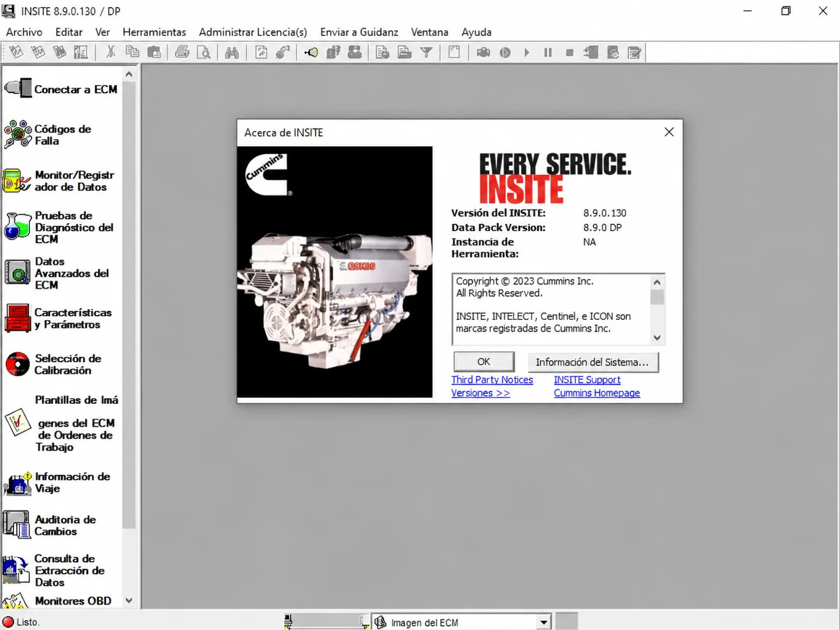This screenshot has height=630, width=840.
Task: Click OK in the Acerca de INSITE dialog
Action: point(484,362)
